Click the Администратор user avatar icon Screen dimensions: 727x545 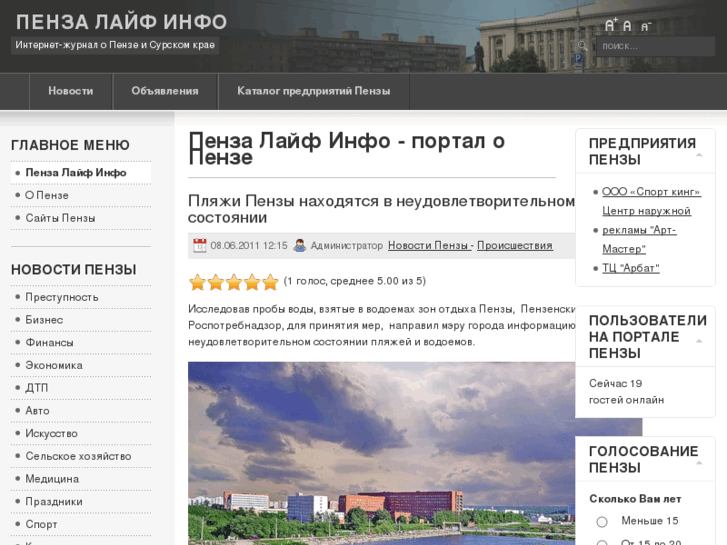[299, 245]
